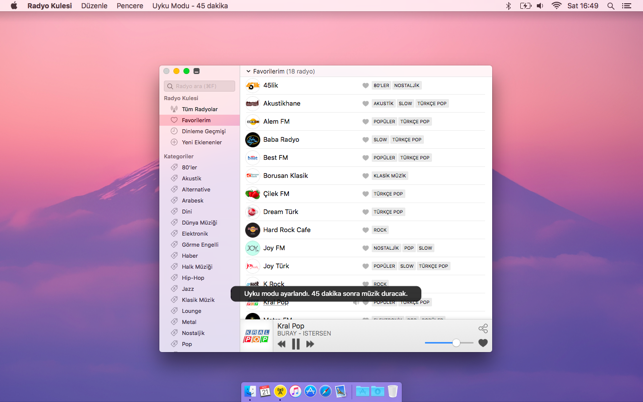Open Safari from the Dock
This screenshot has height=402, width=643.
325,391
